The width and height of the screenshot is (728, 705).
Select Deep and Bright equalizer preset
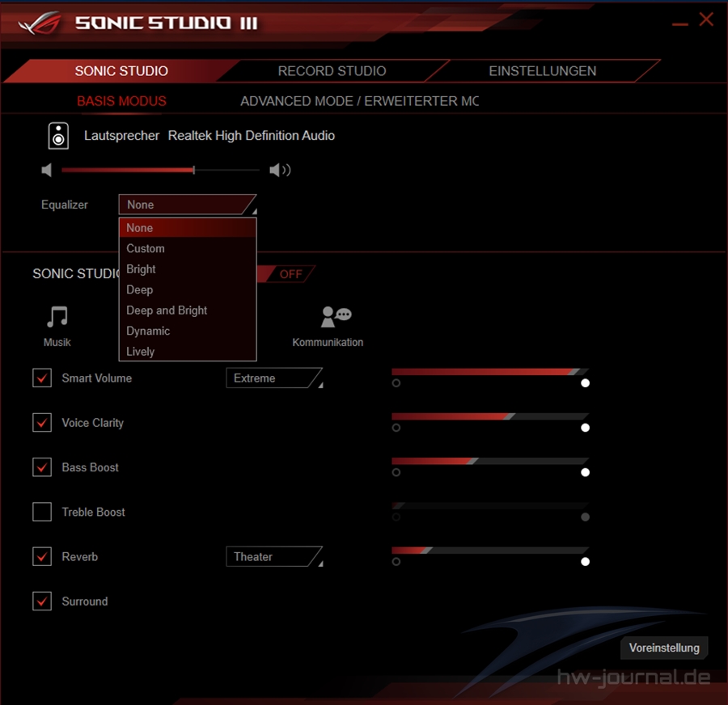[x=188, y=310]
